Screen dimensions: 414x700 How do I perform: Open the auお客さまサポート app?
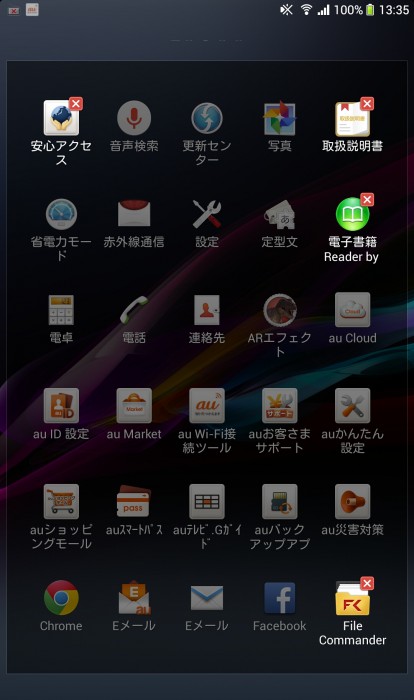[280, 405]
